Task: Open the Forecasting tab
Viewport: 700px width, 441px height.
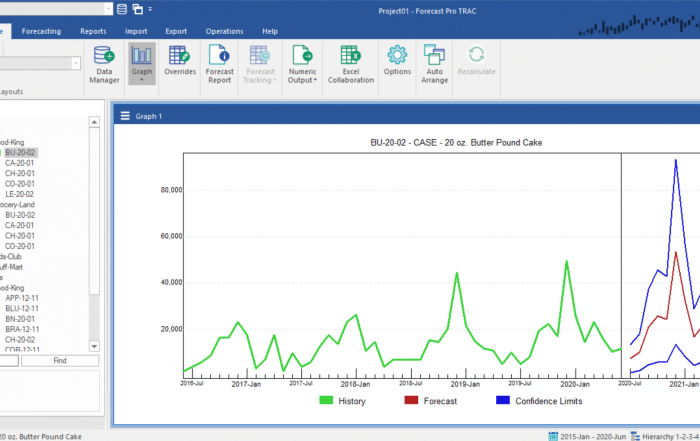Action: [41, 31]
